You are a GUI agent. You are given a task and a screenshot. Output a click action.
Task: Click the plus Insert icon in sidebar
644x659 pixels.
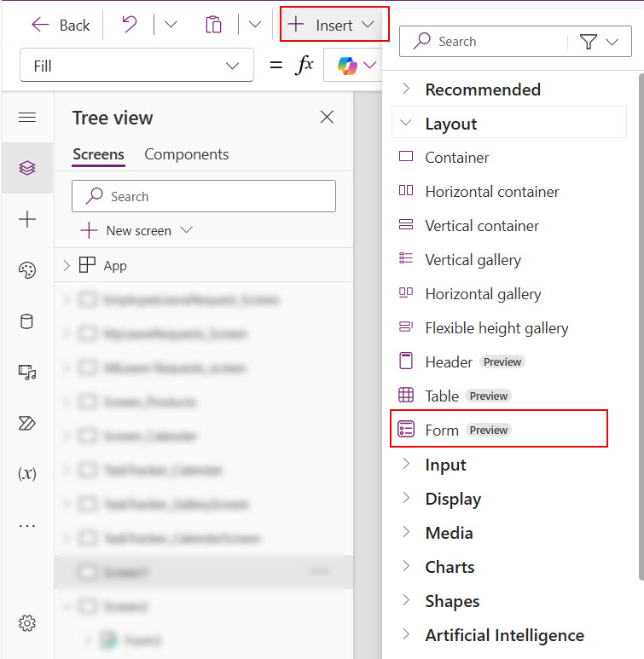pyautogui.click(x=27, y=219)
